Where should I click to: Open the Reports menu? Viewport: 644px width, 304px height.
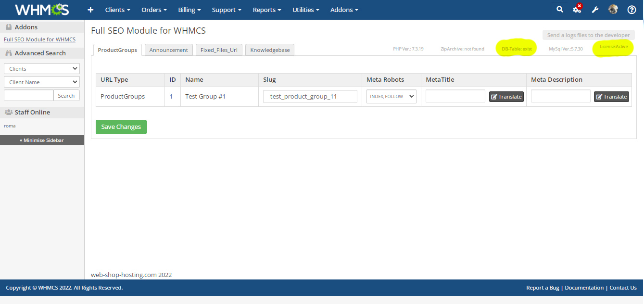click(x=267, y=10)
